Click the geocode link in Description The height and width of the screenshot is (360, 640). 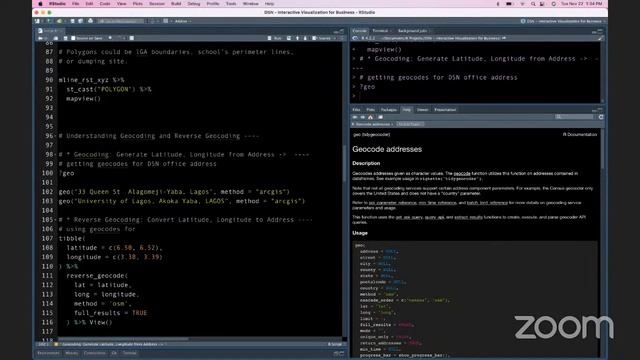coord(462,173)
